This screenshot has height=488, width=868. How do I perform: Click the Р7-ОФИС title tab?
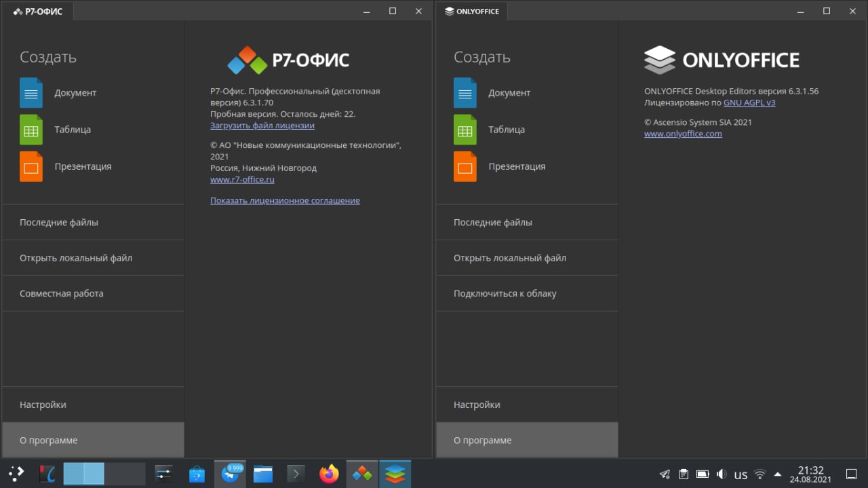point(38,12)
